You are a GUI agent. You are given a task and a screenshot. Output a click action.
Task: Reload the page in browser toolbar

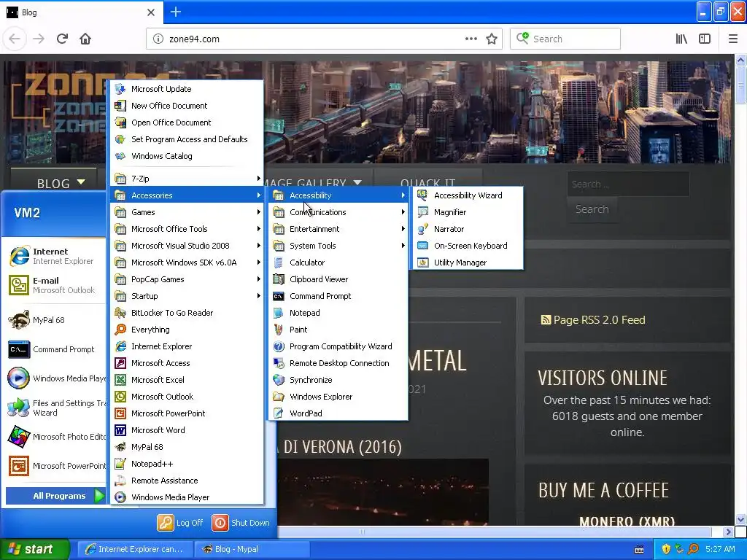tap(62, 39)
